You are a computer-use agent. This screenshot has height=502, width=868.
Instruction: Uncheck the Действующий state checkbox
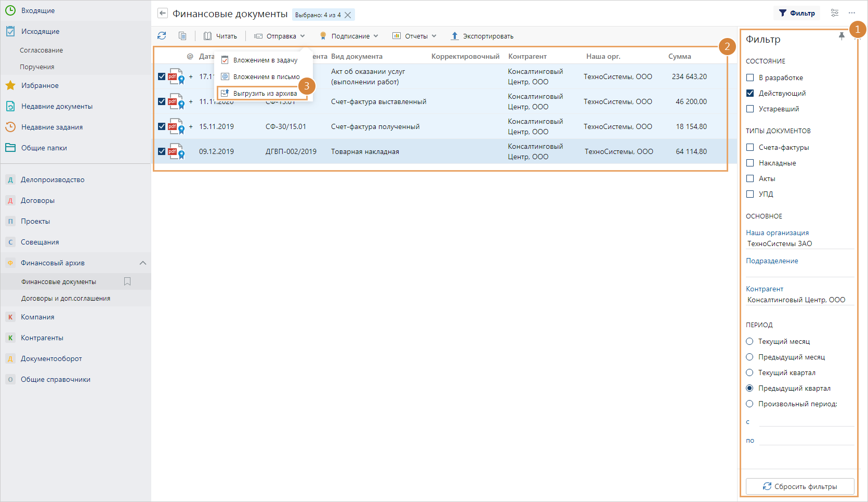click(x=750, y=93)
